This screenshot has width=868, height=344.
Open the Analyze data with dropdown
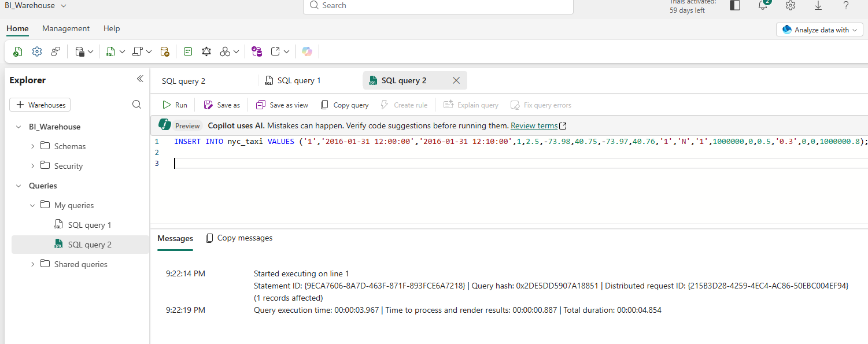[x=819, y=30]
